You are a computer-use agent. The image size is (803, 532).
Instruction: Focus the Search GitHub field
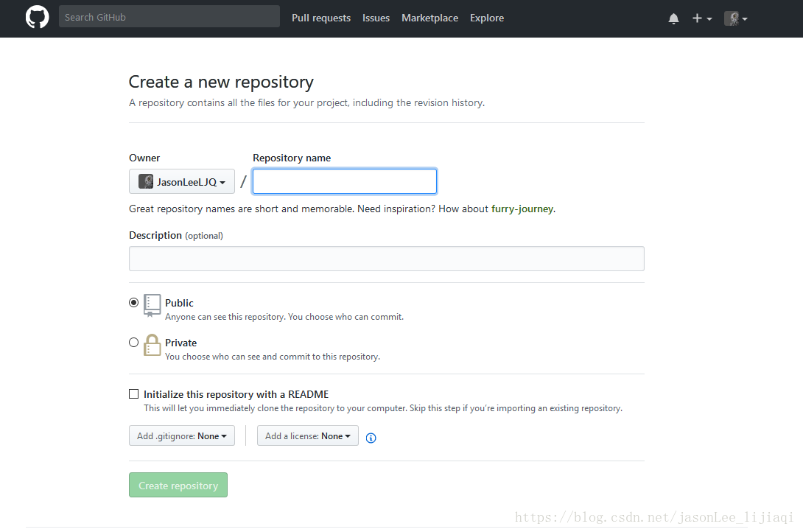(169, 17)
